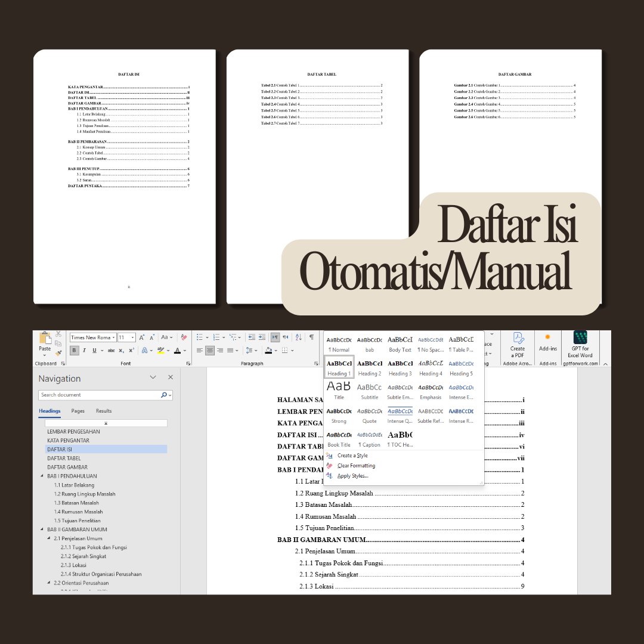Click the Shrink Font icon
The image size is (644, 644).
click(152, 337)
